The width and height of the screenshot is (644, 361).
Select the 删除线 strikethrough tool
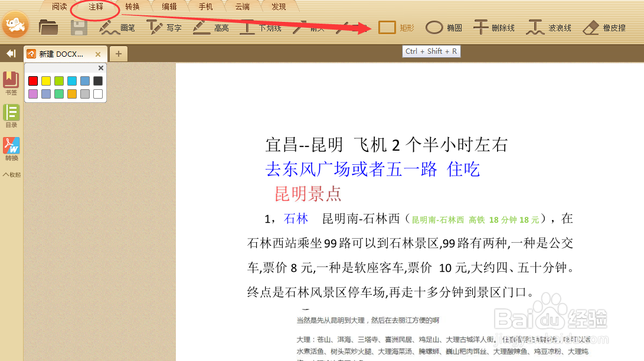(493, 28)
